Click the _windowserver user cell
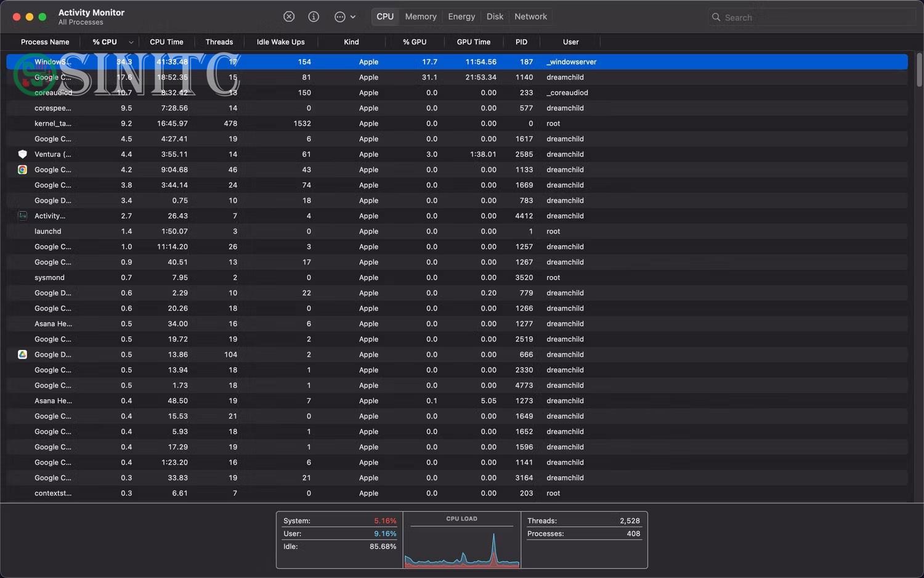 coord(571,62)
